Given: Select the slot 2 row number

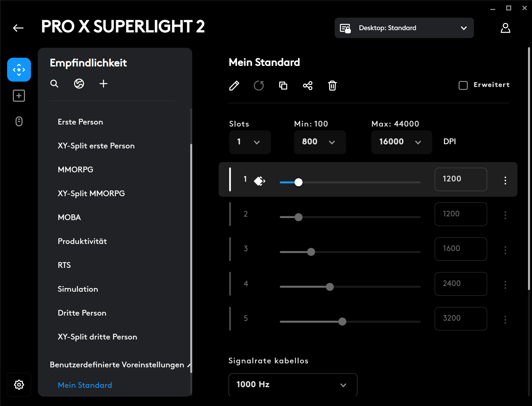Looking at the screenshot, I should 246,214.
